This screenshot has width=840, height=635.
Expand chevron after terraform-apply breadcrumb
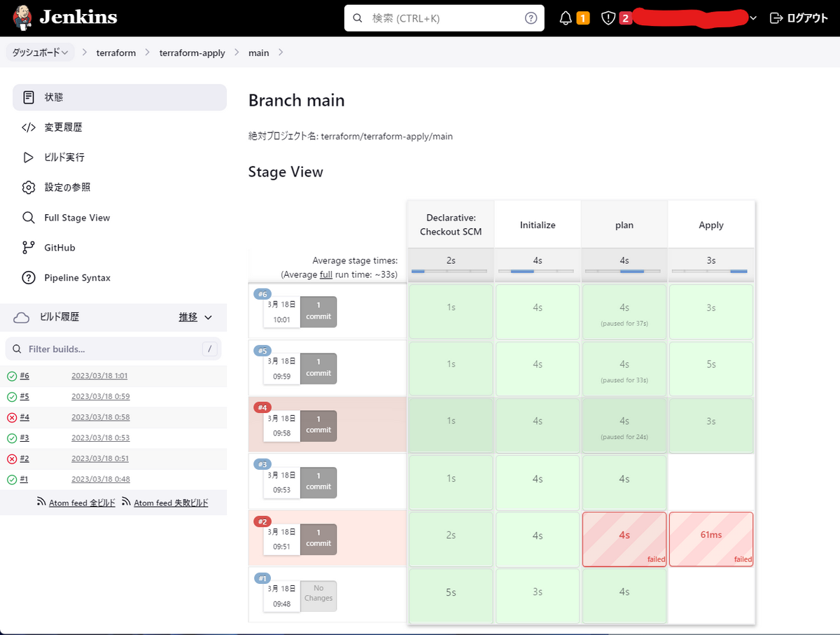237,53
